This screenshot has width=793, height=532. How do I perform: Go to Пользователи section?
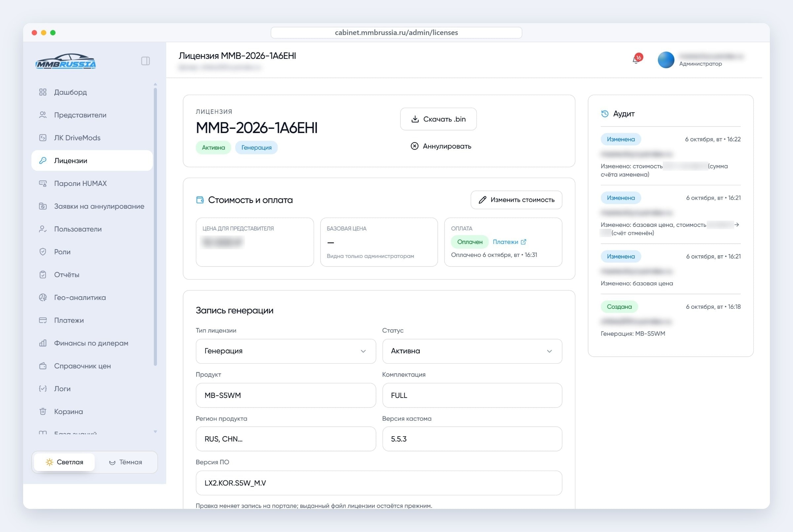point(92,229)
